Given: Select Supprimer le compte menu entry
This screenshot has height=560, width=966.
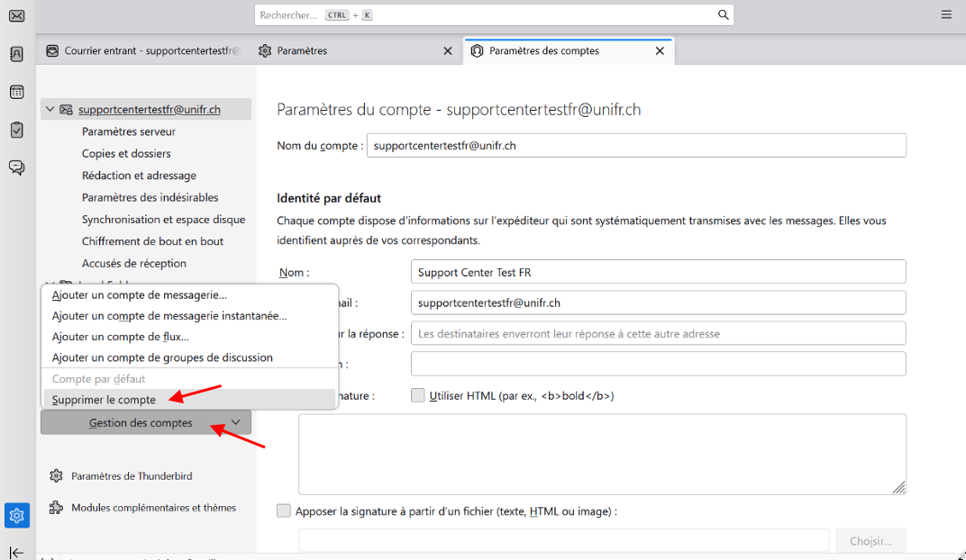Looking at the screenshot, I should coord(104,400).
